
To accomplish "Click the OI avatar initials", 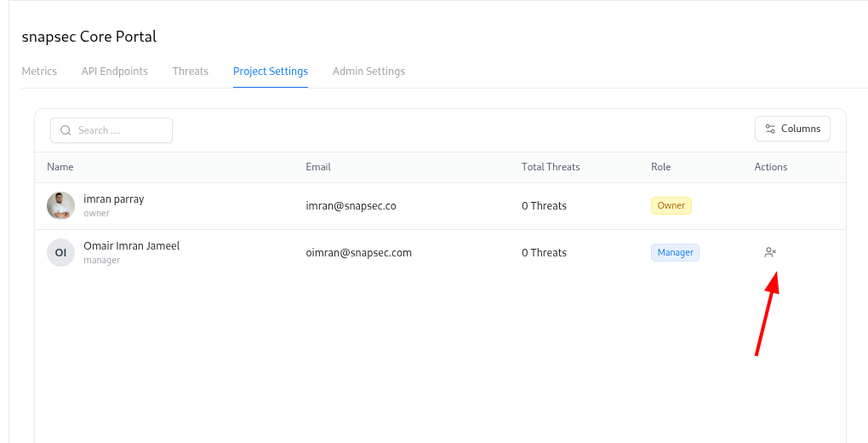I will pyautogui.click(x=61, y=253).
